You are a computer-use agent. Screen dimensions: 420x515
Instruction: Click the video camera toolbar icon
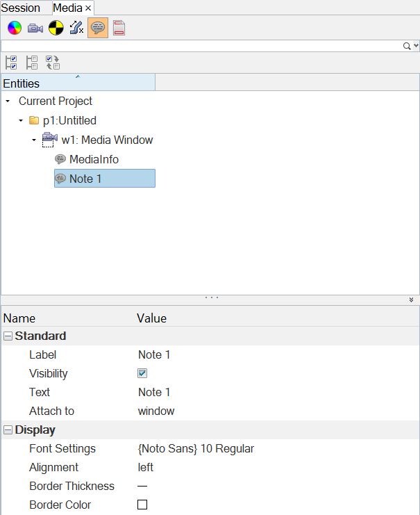(x=35, y=28)
